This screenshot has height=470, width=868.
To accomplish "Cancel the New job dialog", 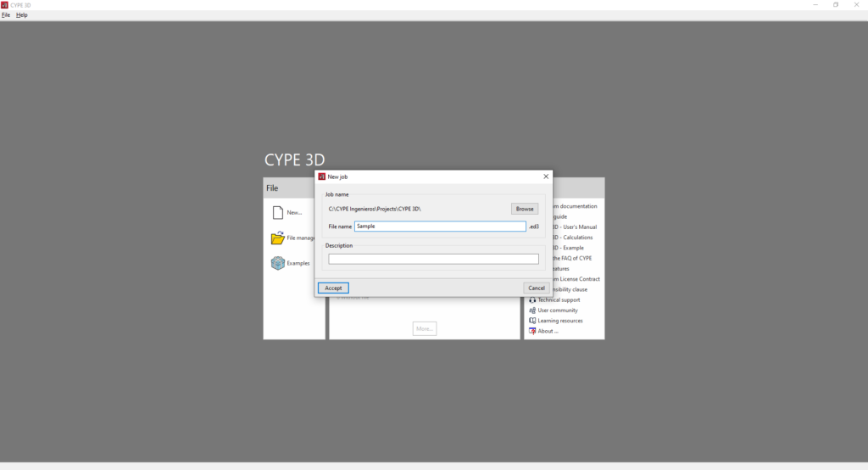I will 537,288.
